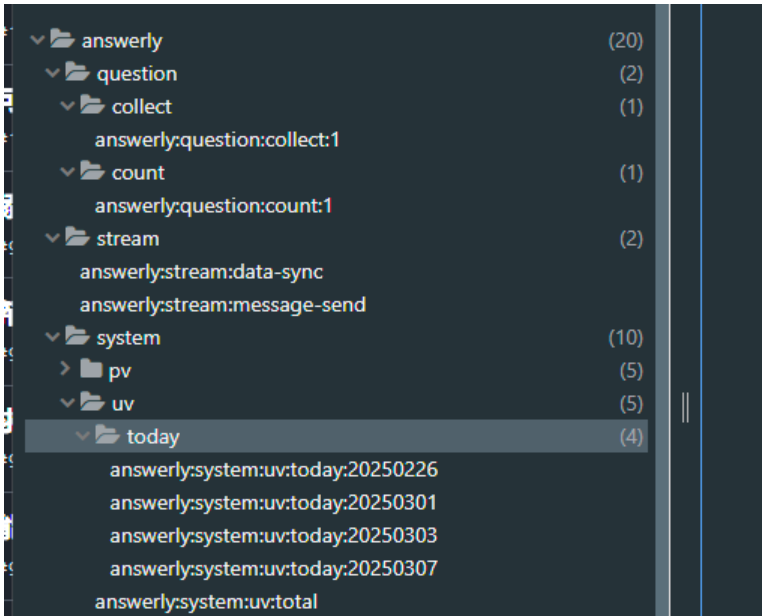Click the answerly root folder icon
This screenshot has width=762, height=616.
coord(63,41)
